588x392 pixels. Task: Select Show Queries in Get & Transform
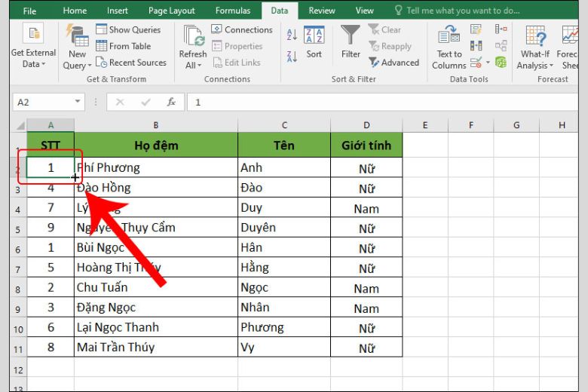click(128, 29)
